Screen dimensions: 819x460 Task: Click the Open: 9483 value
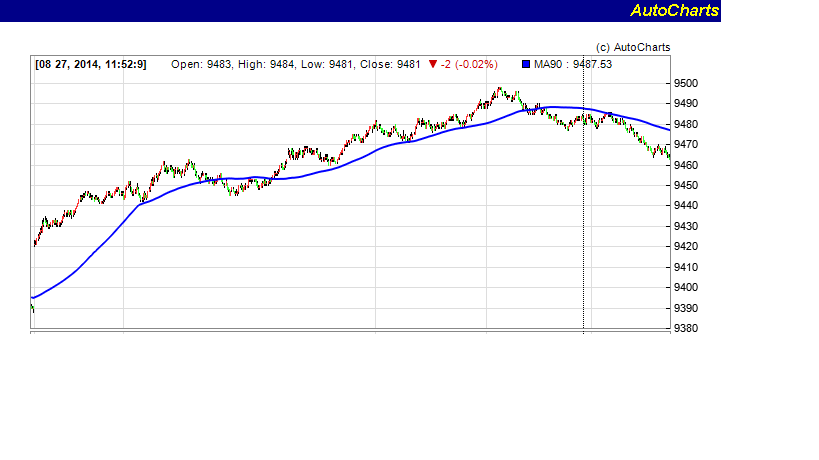pos(202,64)
